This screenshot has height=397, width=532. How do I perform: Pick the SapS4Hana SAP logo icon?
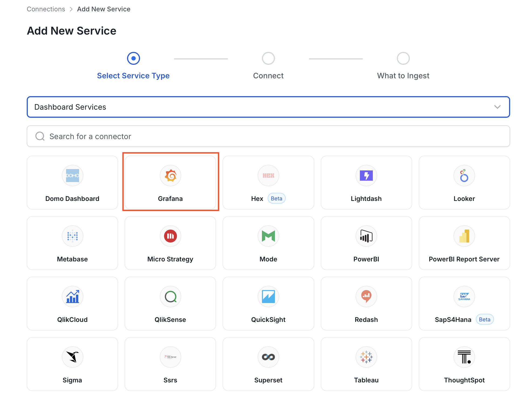coord(464,297)
